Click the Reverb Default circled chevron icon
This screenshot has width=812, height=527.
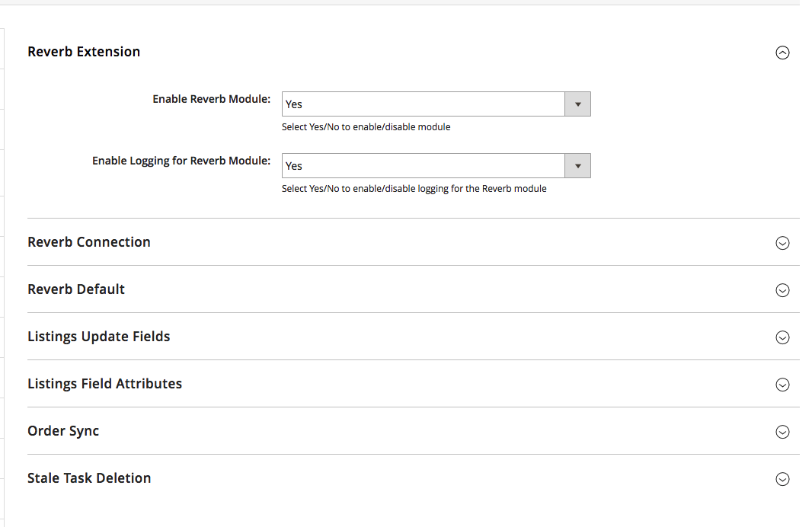[782, 290]
